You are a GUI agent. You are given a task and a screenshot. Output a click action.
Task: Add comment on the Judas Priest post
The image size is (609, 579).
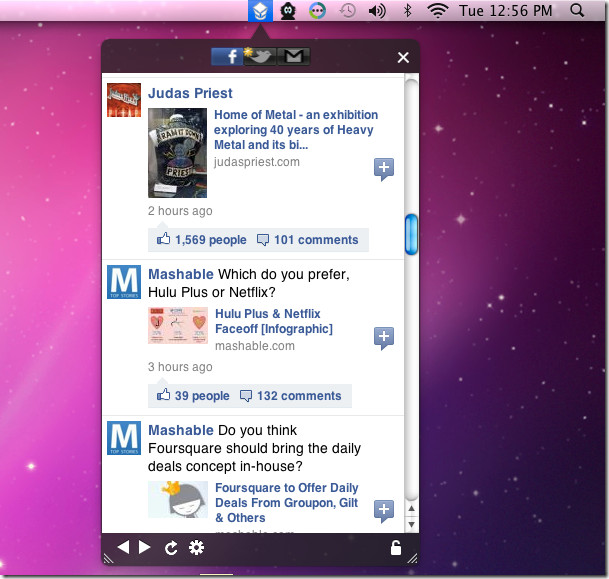pyautogui.click(x=384, y=169)
